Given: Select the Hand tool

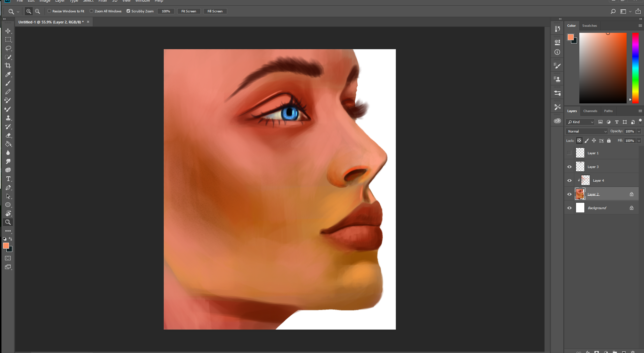Looking at the screenshot, I should coord(8,213).
